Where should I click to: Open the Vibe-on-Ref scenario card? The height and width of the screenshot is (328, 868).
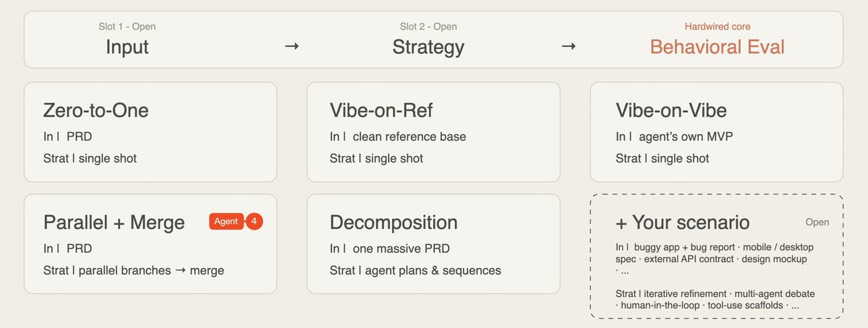pos(433,131)
